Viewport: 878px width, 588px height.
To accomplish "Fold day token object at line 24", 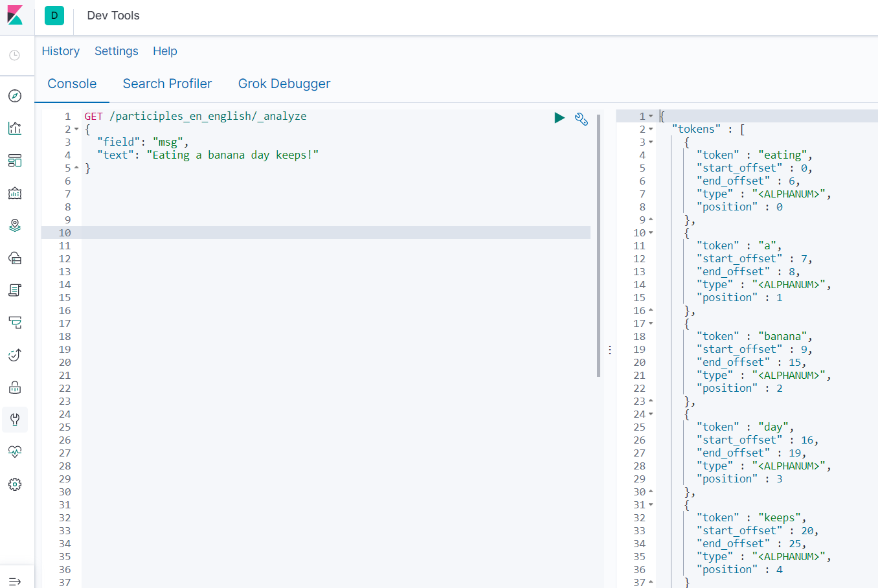I will coord(651,414).
